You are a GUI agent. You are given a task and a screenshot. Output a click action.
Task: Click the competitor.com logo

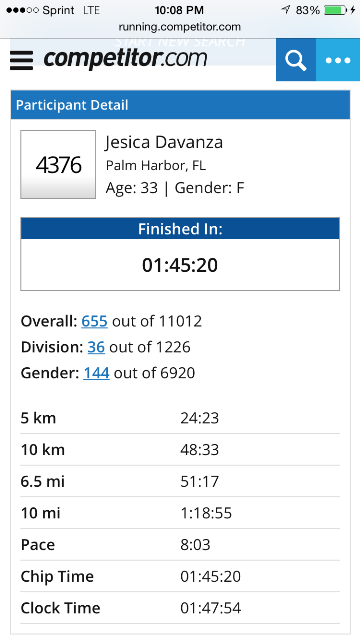[125, 59]
